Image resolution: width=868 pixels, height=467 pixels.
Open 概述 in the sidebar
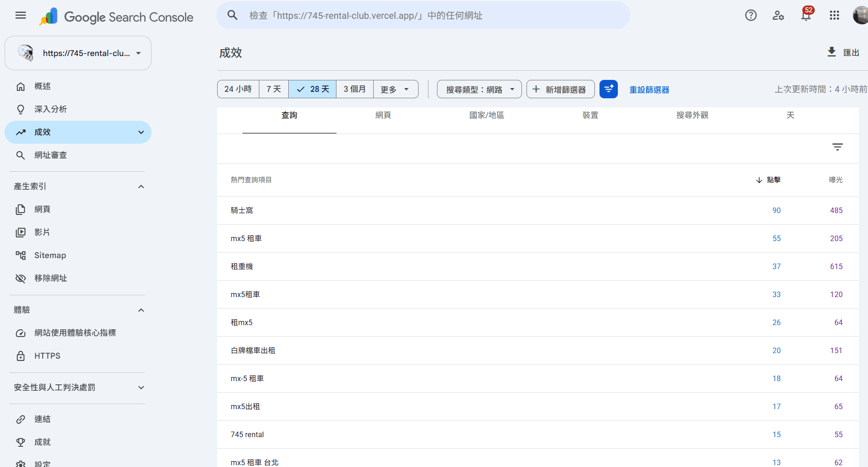[78, 86]
